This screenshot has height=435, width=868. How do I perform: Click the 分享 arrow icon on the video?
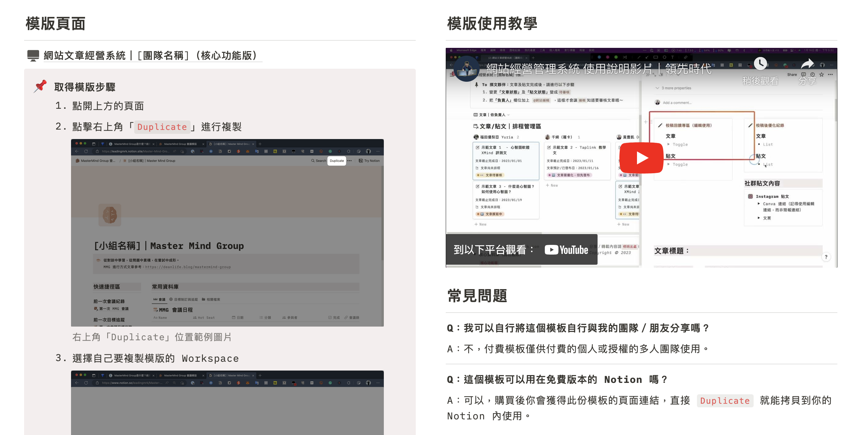click(807, 63)
